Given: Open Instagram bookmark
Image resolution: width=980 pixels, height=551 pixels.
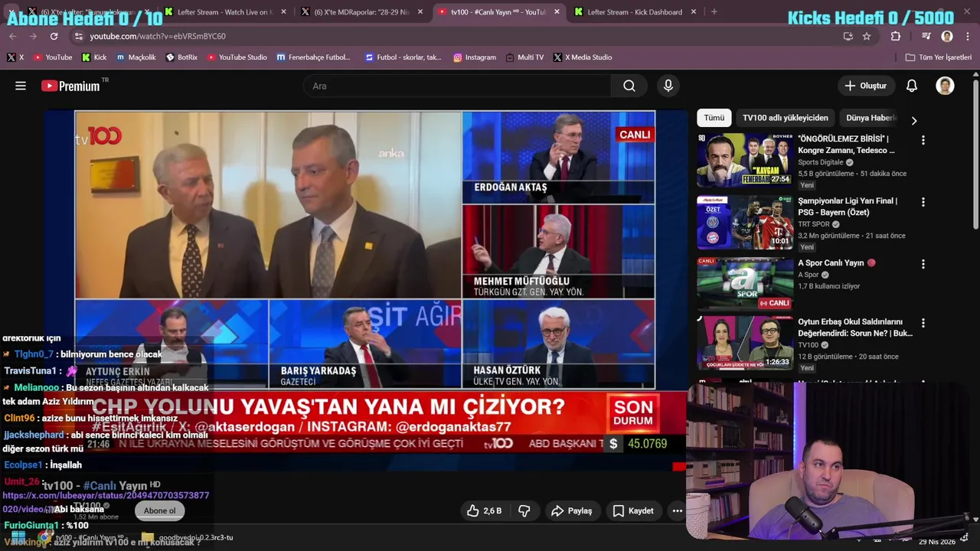Looking at the screenshot, I should [x=475, y=57].
